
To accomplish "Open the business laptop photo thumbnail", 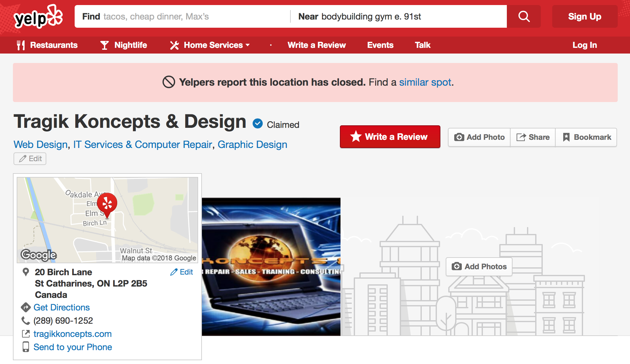I will 271,267.
